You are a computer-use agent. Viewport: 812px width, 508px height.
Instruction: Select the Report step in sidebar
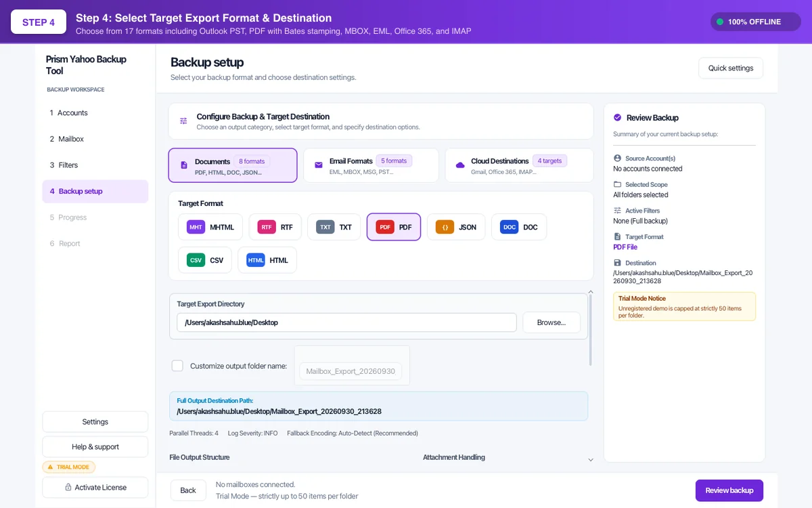pyautogui.click(x=95, y=244)
